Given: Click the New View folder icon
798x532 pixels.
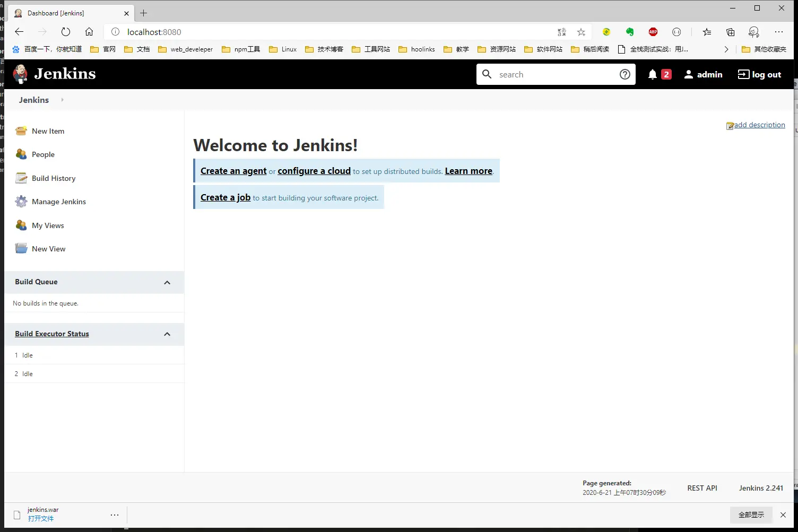Looking at the screenshot, I should [x=21, y=249].
